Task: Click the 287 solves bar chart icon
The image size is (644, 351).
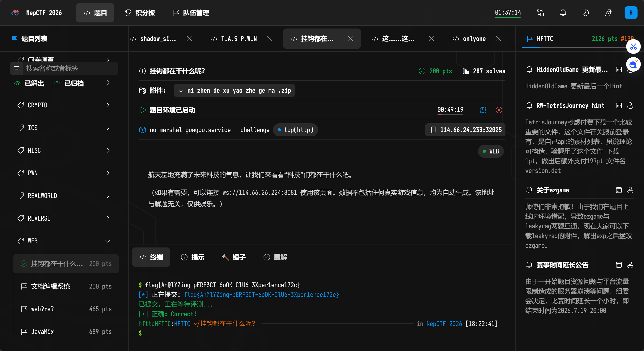Action: tap(466, 71)
